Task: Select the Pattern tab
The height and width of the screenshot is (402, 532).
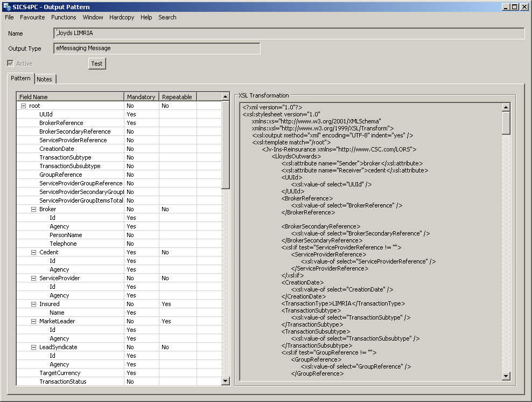Action: pyautogui.click(x=21, y=79)
